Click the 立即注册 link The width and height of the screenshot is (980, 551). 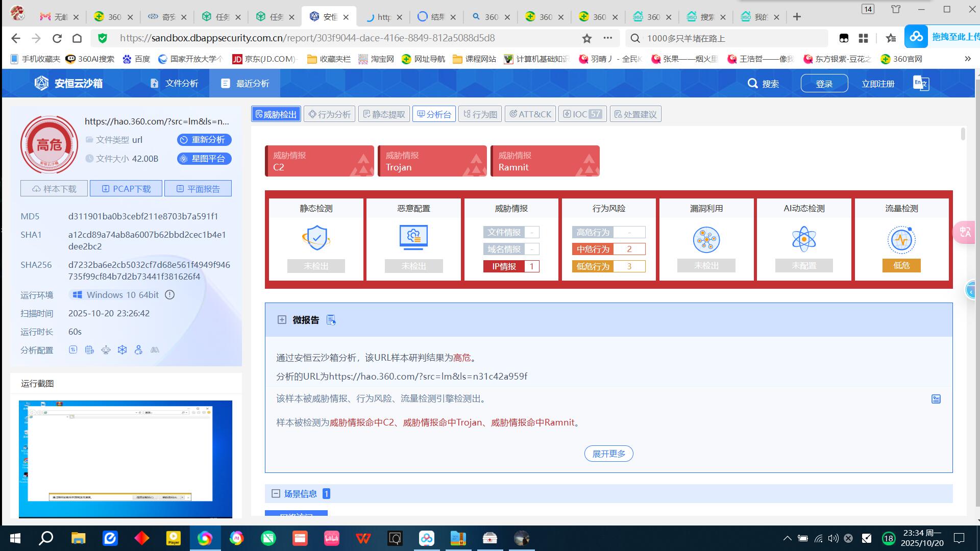(x=878, y=84)
